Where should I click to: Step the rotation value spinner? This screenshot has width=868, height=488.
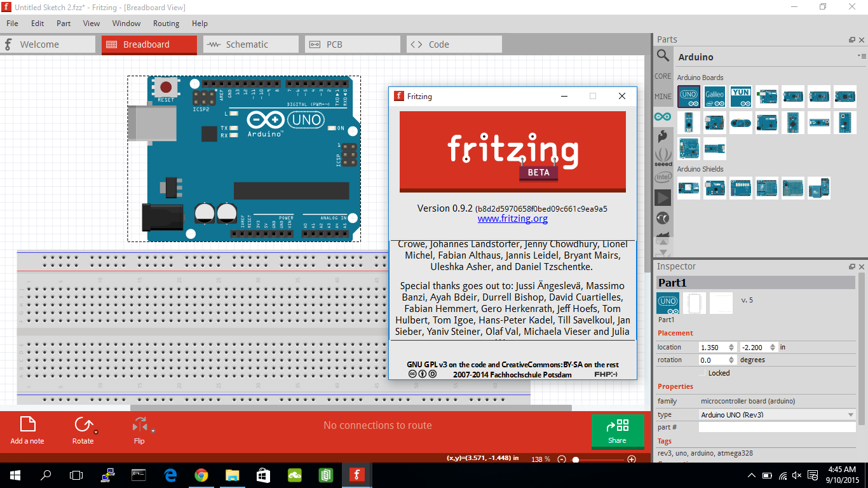(731, 360)
